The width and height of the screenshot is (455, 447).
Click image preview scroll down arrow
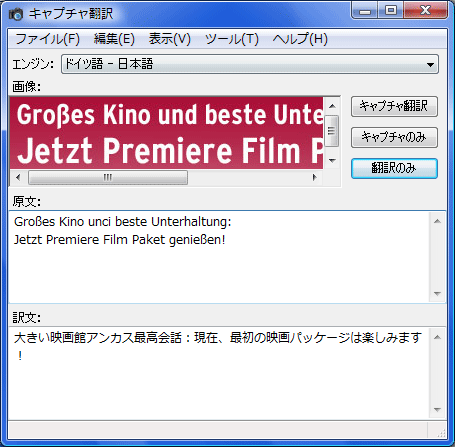[x=332, y=161]
